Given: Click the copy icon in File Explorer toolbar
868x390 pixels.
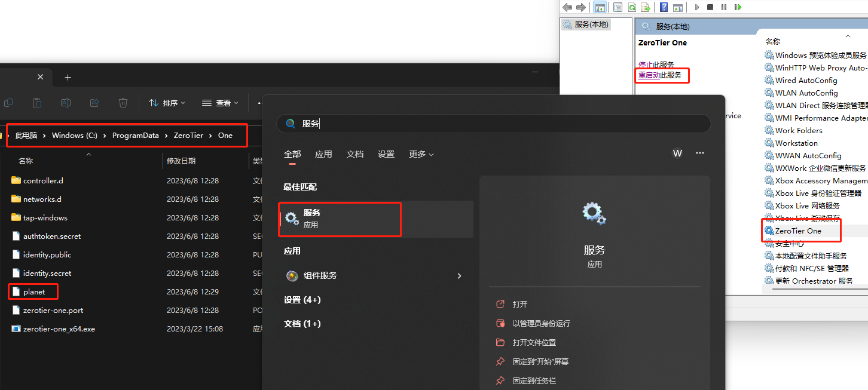Looking at the screenshot, I should [8, 103].
